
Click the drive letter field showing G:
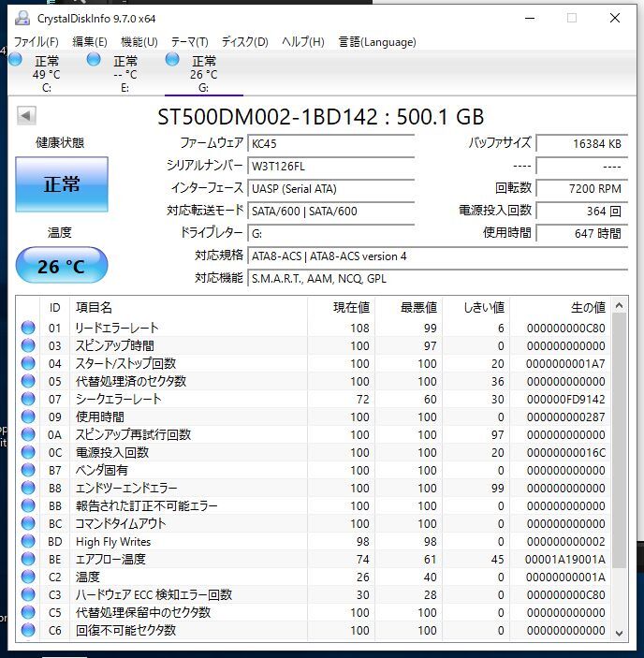[x=331, y=233]
